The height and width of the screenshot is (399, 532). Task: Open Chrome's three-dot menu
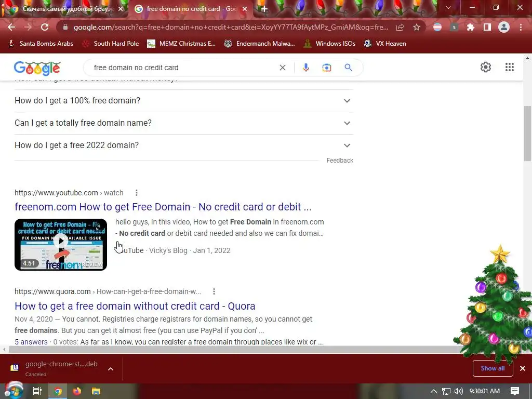coord(521,27)
